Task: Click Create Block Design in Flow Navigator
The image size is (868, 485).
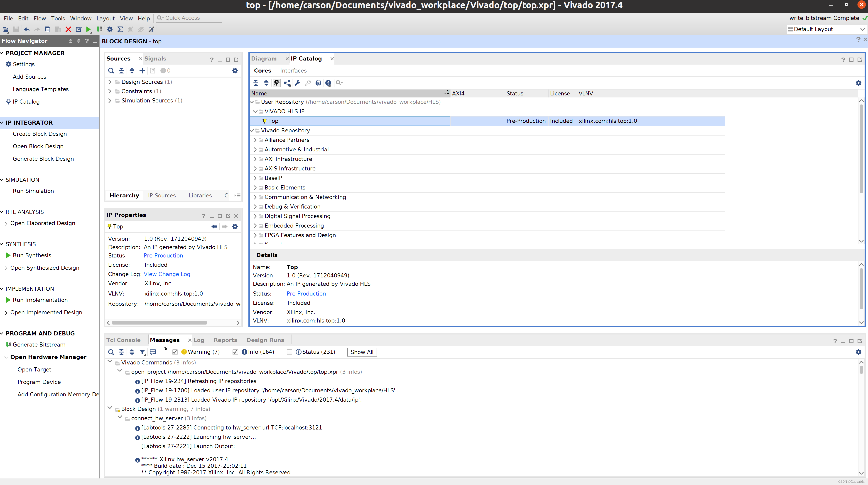Action: (40, 134)
